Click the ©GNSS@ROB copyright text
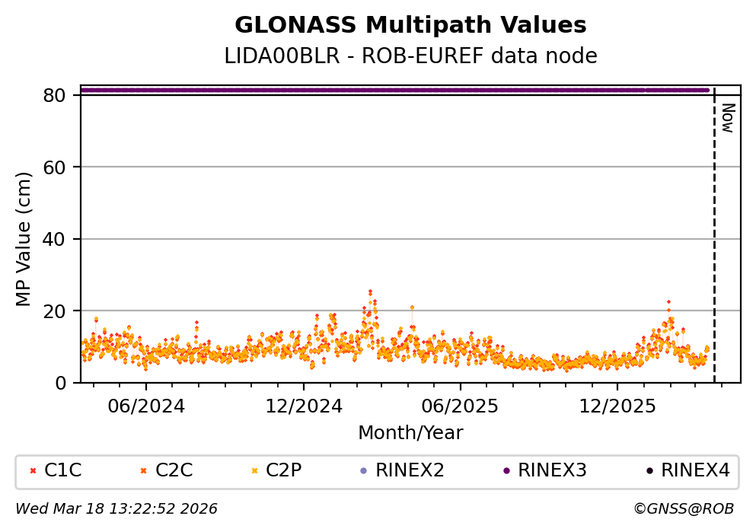Viewport: 756px width, 532px height. pyautogui.click(x=683, y=508)
